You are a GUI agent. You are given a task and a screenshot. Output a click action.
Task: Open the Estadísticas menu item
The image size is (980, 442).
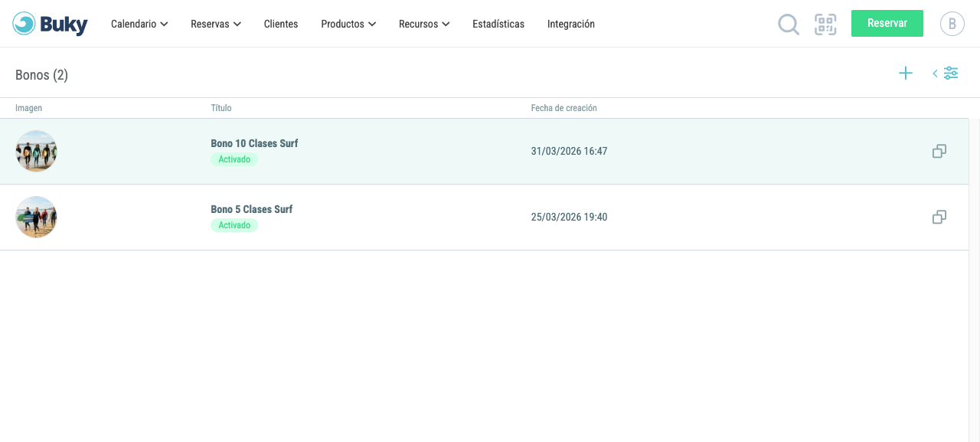pos(498,24)
